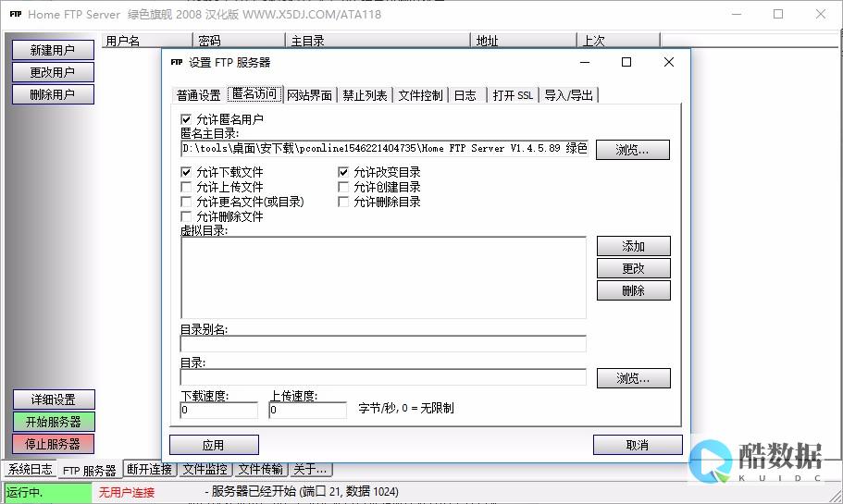Enable 允许更名文件(或目录)
The image size is (843, 504).
coord(186,202)
